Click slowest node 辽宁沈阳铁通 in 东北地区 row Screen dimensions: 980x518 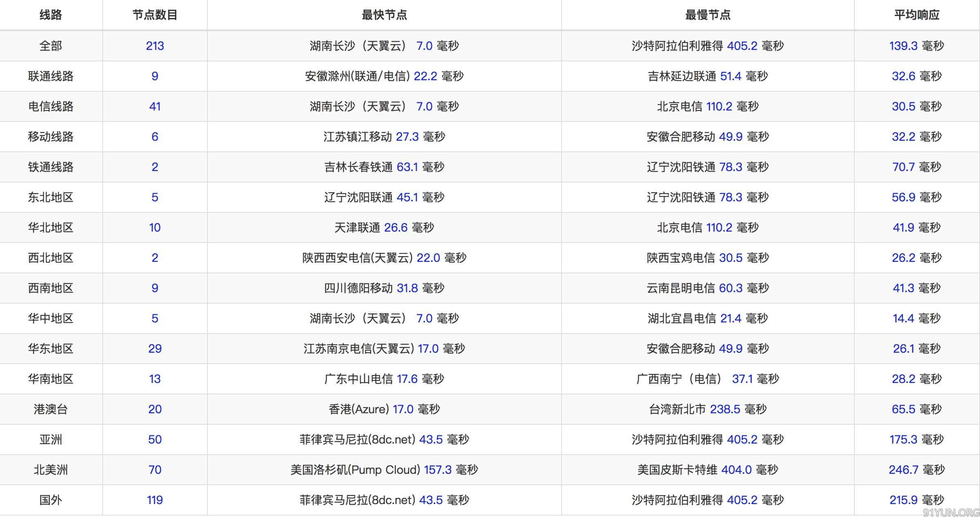coord(708,197)
